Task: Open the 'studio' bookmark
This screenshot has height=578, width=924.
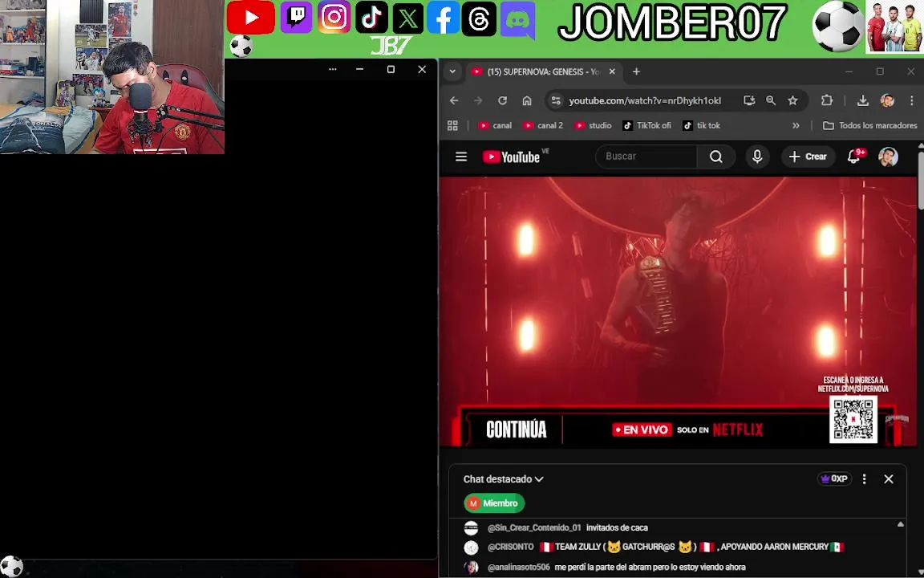Action: (594, 125)
